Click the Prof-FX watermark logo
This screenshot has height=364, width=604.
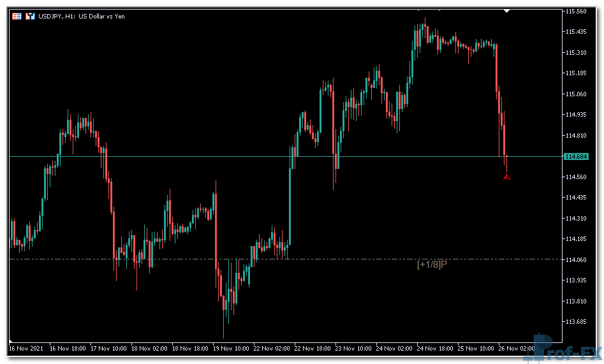[x=564, y=347]
